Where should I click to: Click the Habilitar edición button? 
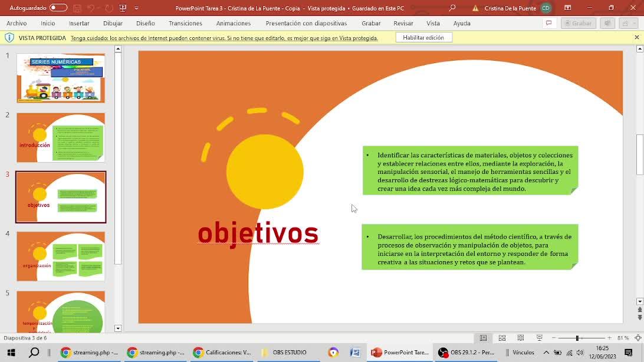pyautogui.click(x=423, y=38)
